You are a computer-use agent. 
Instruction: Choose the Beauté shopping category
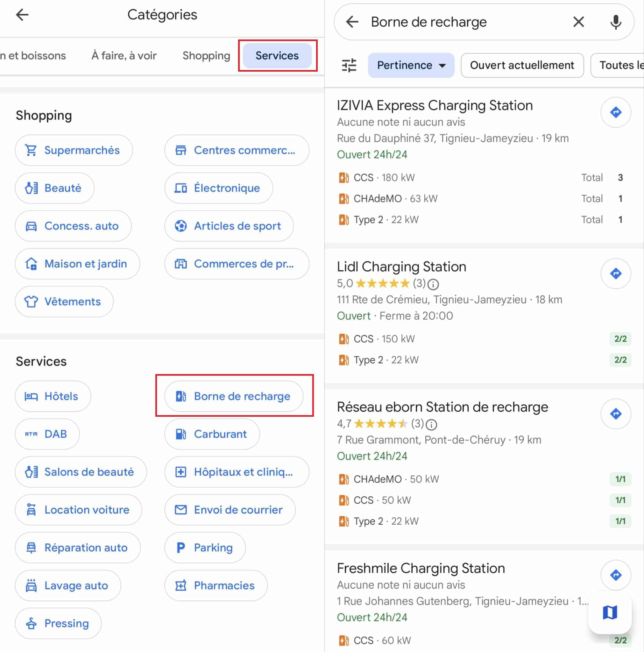pos(54,188)
